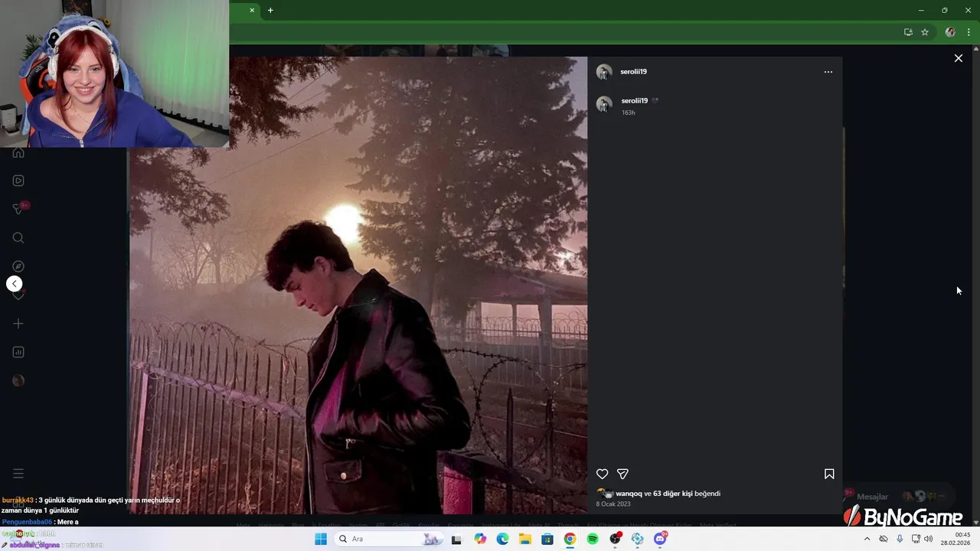980x551 pixels.
Task: Close the post viewer with the X
Action: (x=958, y=58)
